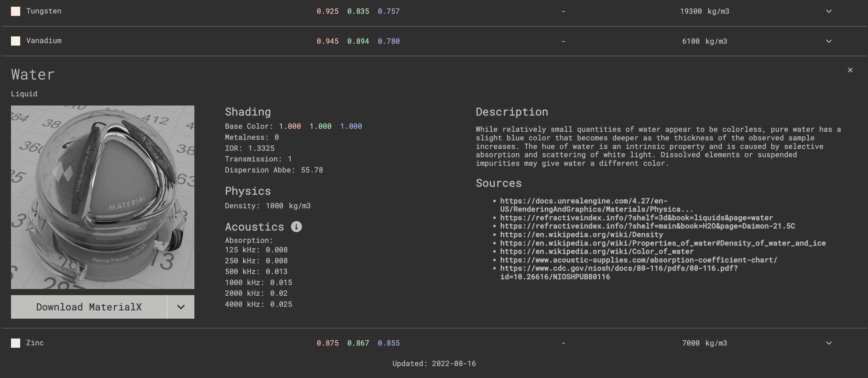868x378 pixels.
Task: Click Base Color blue value 1.000
Action: 351,126
